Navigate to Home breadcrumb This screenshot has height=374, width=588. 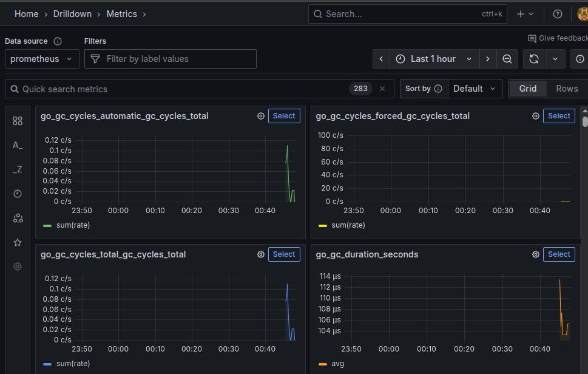coord(27,14)
